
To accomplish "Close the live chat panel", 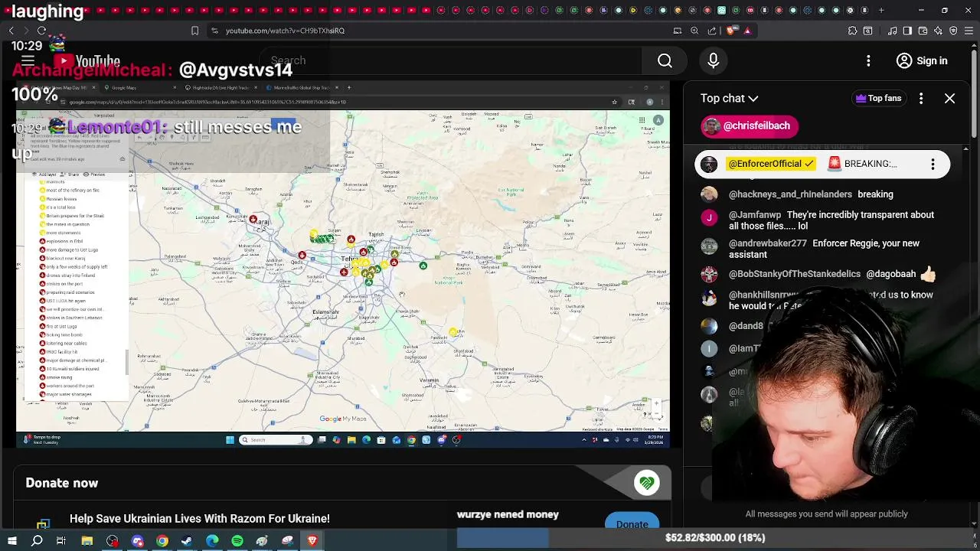I will point(949,98).
